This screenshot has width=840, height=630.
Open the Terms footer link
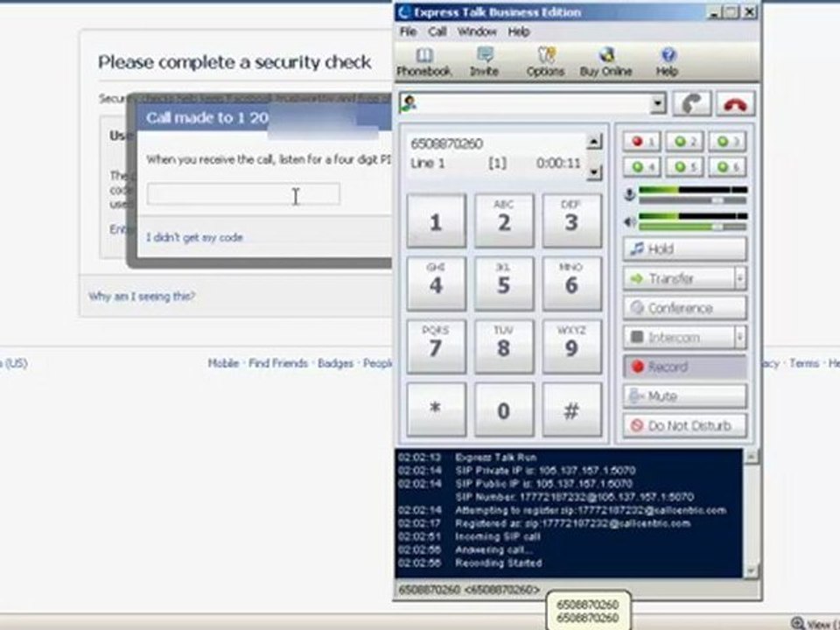tap(804, 363)
